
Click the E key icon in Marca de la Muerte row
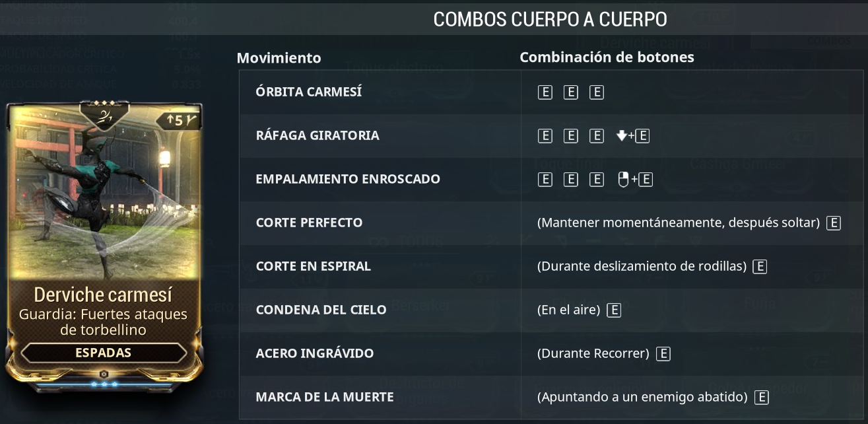tap(762, 398)
